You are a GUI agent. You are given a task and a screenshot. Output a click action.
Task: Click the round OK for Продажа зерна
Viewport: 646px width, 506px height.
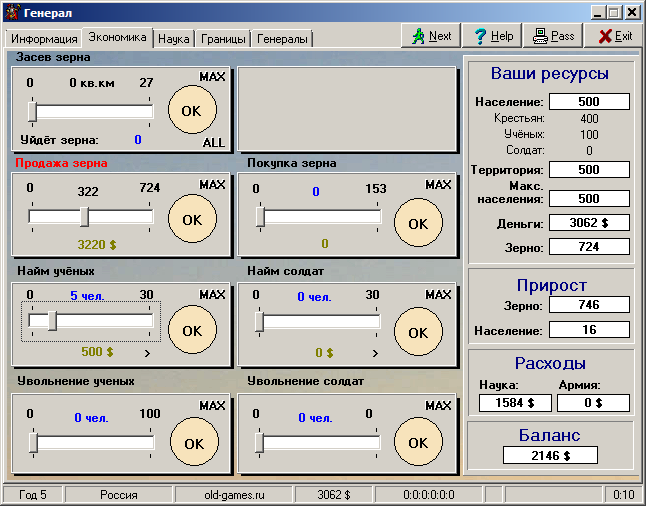[192, 219]
